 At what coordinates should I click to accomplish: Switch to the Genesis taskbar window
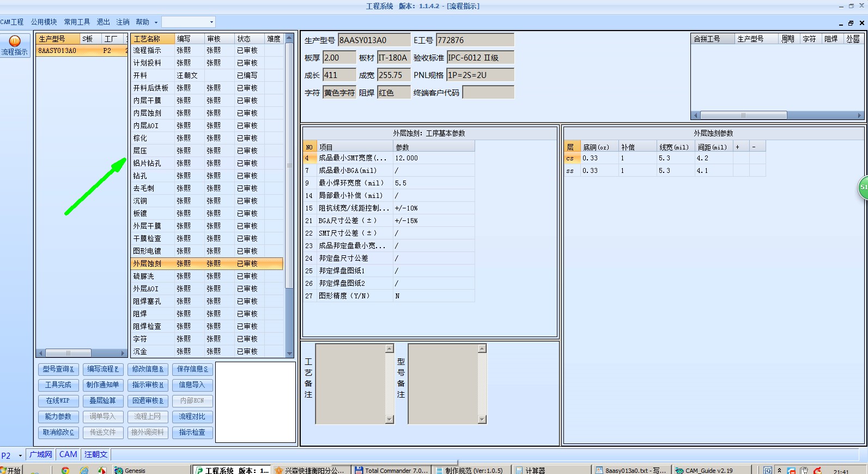[x=151, y=470]
